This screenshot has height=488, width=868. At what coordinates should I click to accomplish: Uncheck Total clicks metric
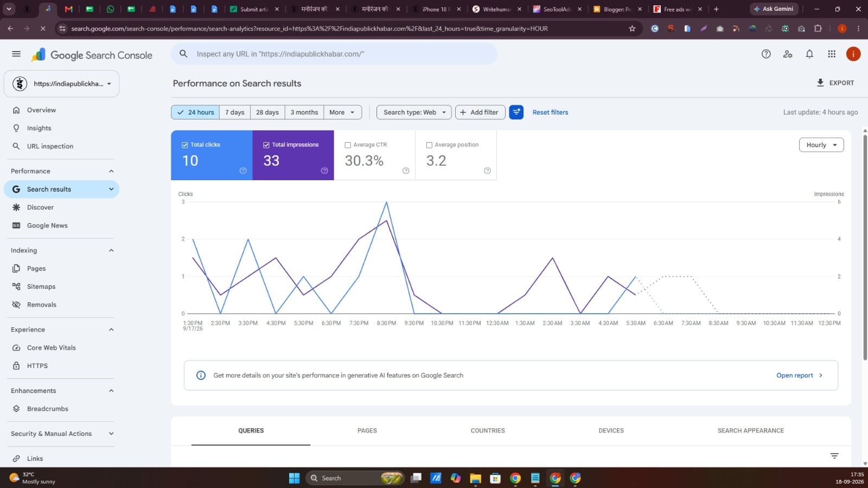185,145
